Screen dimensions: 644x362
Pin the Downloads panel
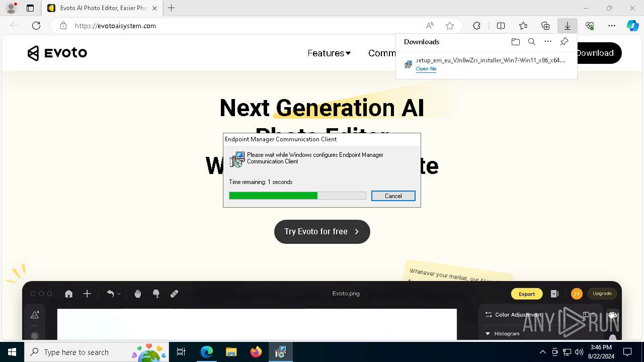pos(564,42)
